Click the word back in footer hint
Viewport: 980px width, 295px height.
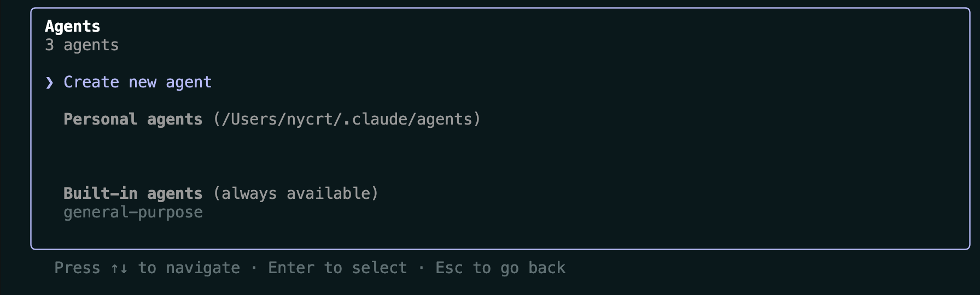(x=547, y=268)
